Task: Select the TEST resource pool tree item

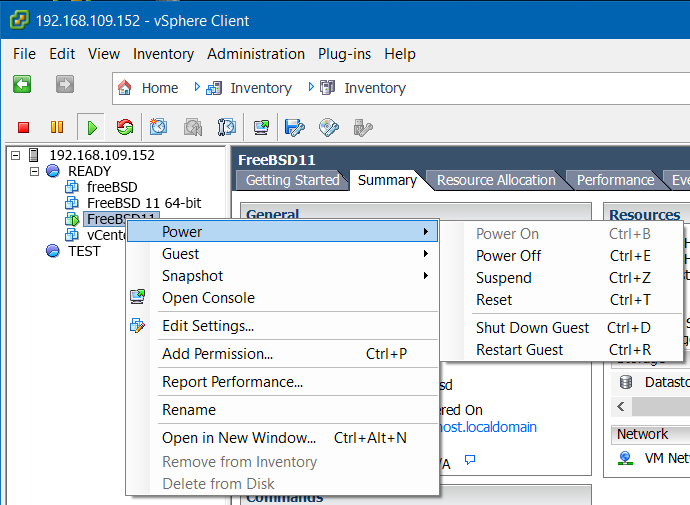Action: point(84,251)
